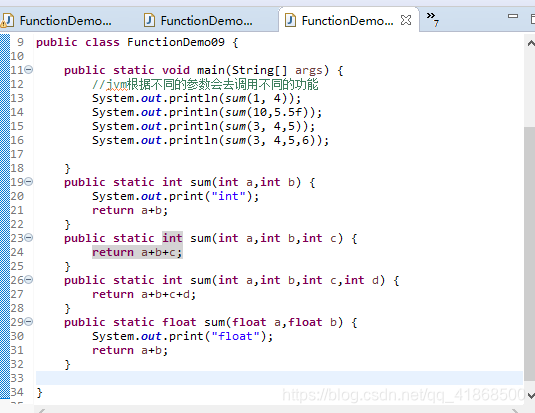Click the float return type on line 29

[x=179, y=322]
